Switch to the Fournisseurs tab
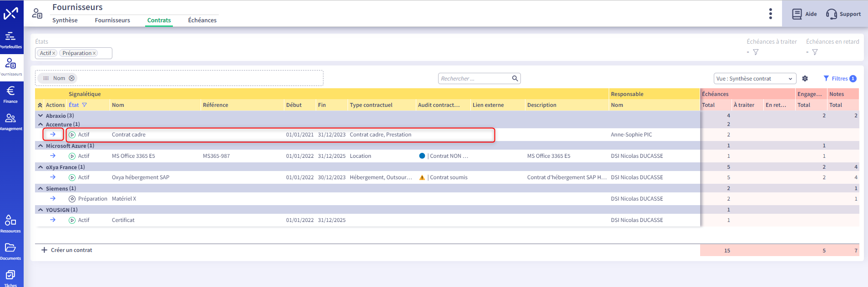 point(112,20)
